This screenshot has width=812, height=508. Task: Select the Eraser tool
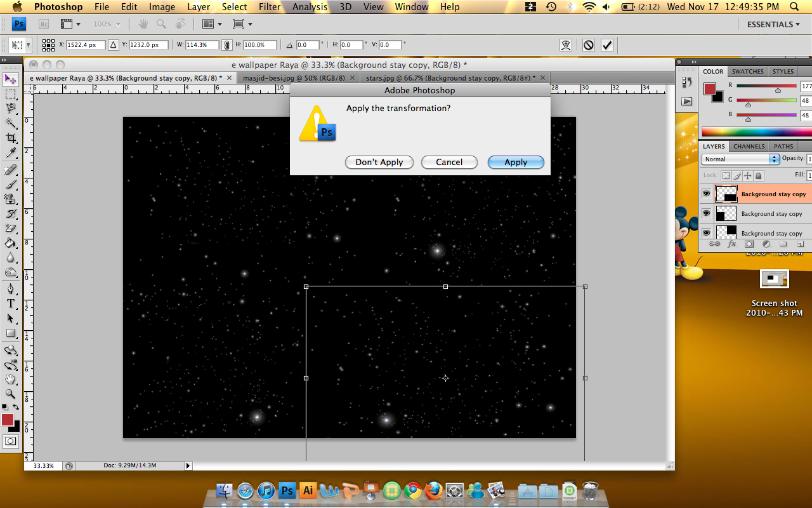[11, 228]
